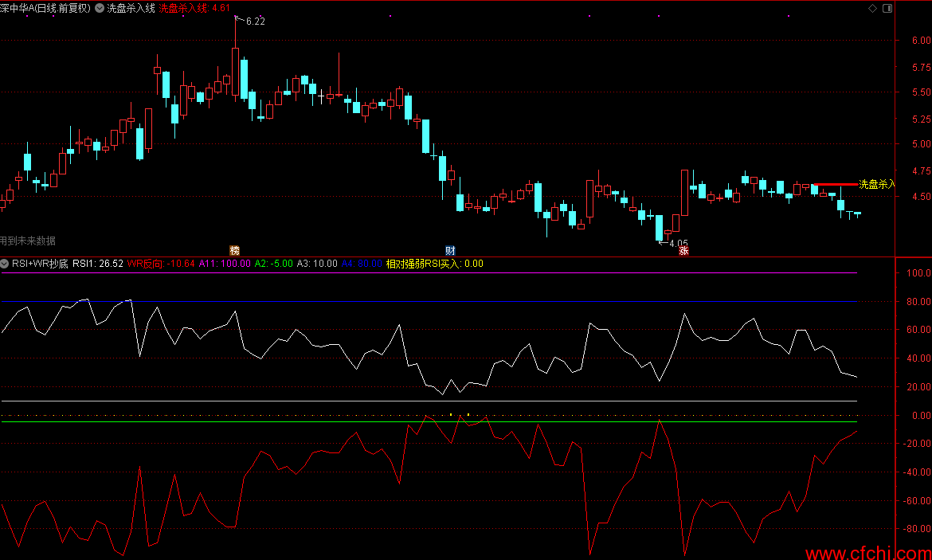Click the 20.00 indicator axis label
This screenshot has height=560, width=932.
pyautogui.click(x=919, y=387)
